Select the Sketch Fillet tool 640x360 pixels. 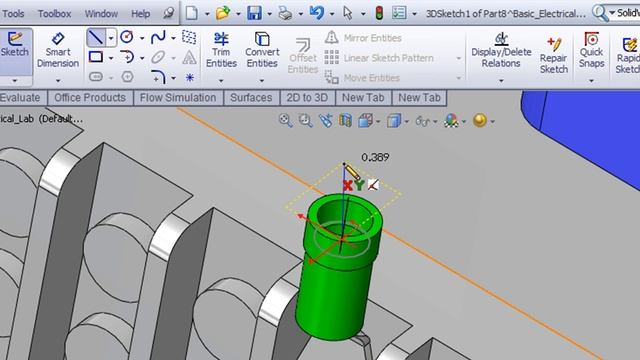[x=158, y=77]
